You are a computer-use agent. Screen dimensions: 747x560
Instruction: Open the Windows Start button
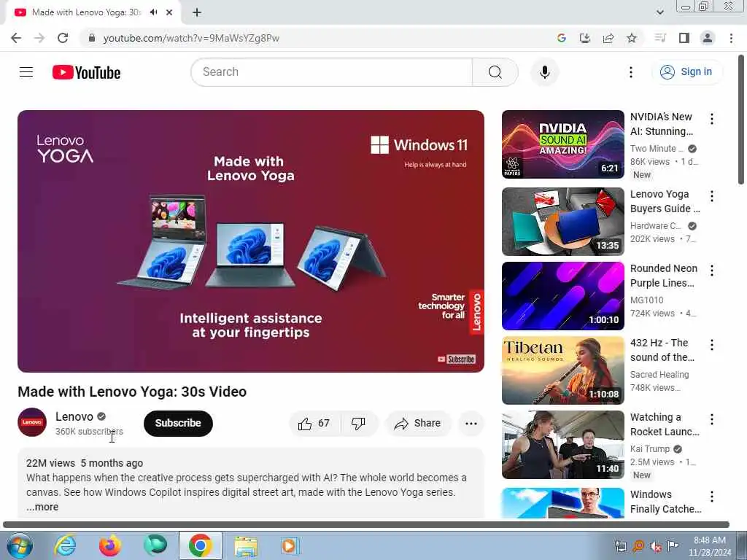point(19,545)
